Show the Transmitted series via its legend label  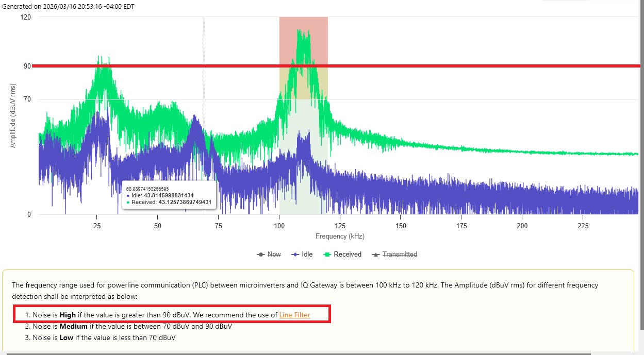(400, 255)
